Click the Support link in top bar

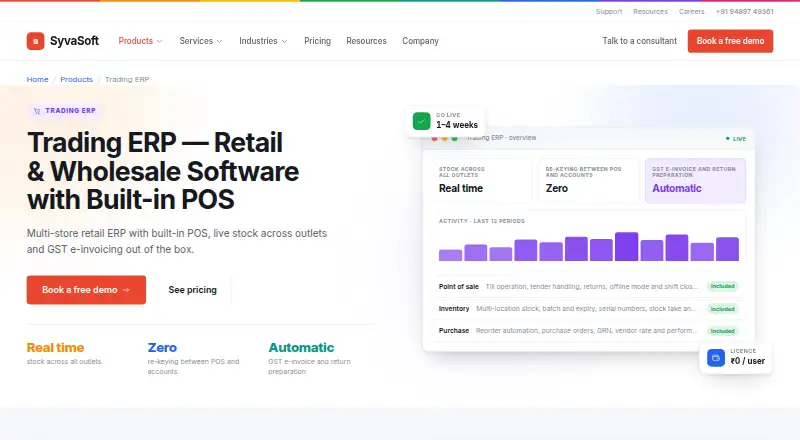click(609, 11)
